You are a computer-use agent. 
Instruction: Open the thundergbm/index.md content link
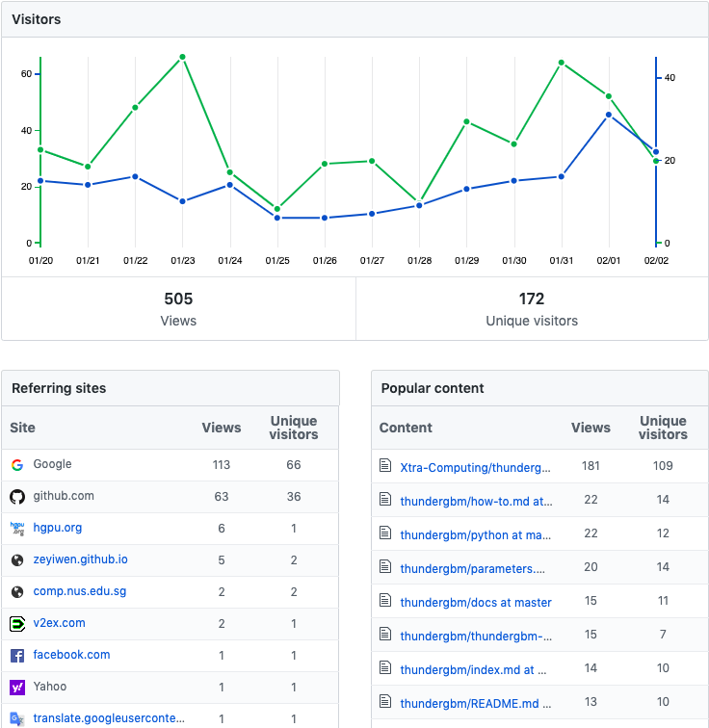point(473,670)
